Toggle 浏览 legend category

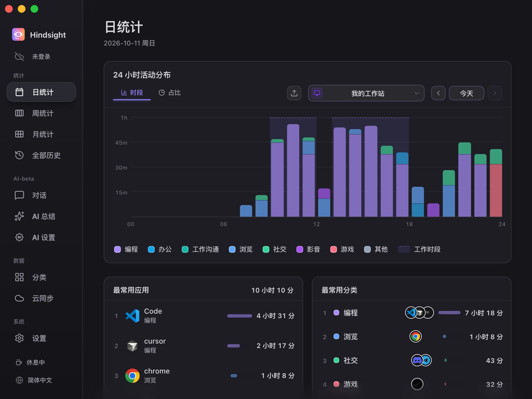point(241,249)
